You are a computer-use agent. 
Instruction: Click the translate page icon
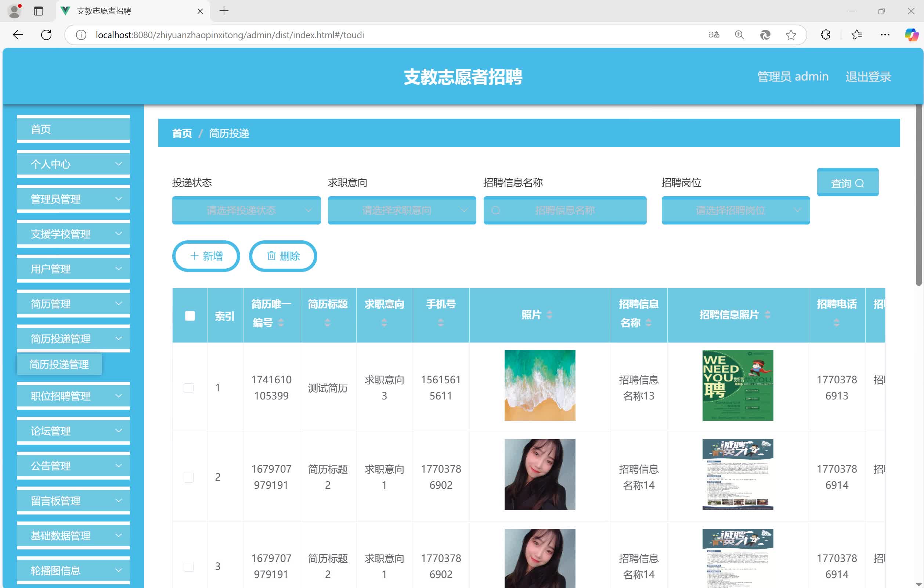pyautogui.click(x=714, y=35)
